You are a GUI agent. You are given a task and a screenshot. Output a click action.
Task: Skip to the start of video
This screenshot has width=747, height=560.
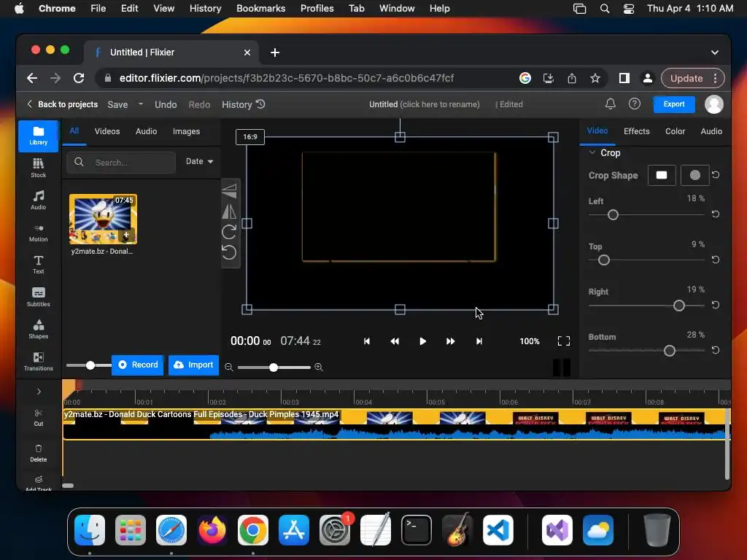pyautogui.click(x=366, y=341)
